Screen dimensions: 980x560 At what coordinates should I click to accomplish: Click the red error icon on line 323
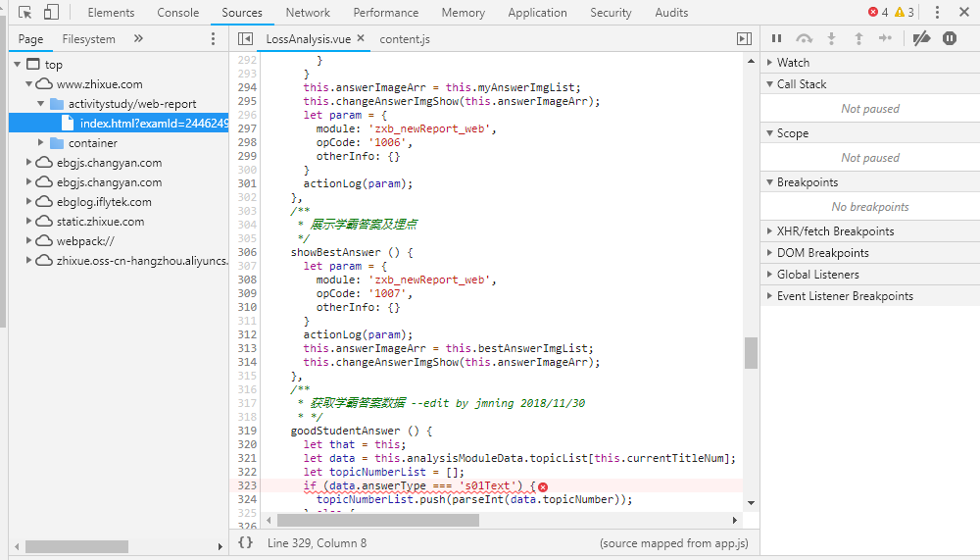click(543, 486)
